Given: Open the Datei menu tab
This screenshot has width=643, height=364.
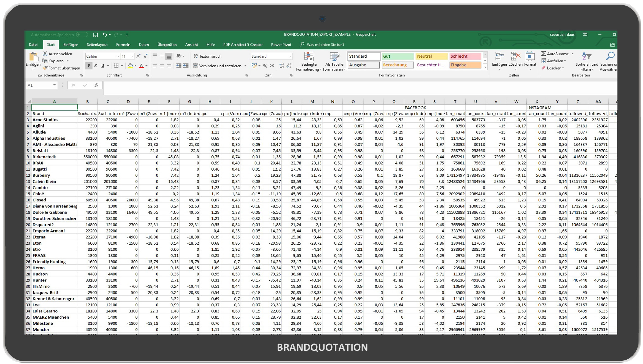Looking at the screenshot, I should click(x=33, y=45).
